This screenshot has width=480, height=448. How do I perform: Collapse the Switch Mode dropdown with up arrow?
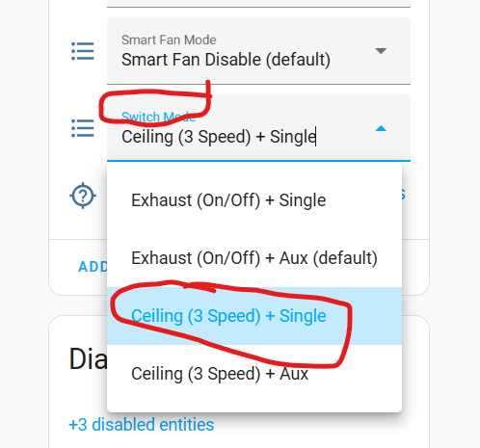(x=381, y=128)
